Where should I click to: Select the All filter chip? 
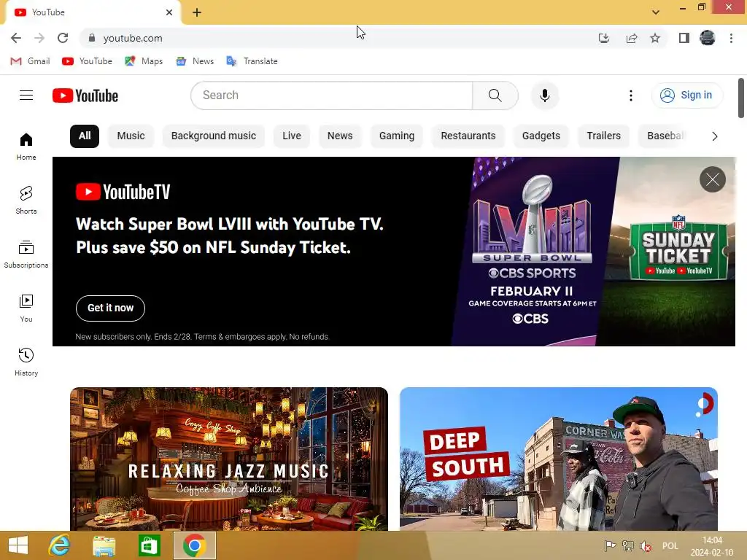pyautogui.click(x=85, y=136)
